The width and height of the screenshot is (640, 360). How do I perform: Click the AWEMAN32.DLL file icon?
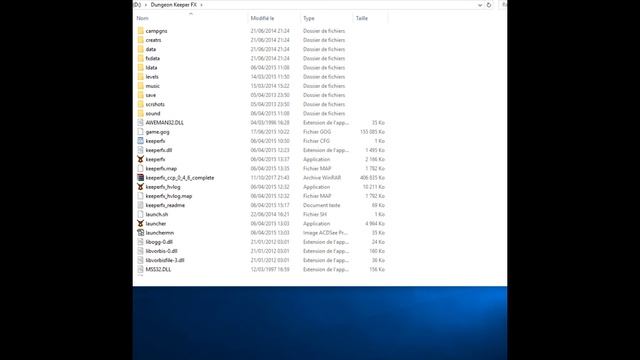[x=140, y=122]
